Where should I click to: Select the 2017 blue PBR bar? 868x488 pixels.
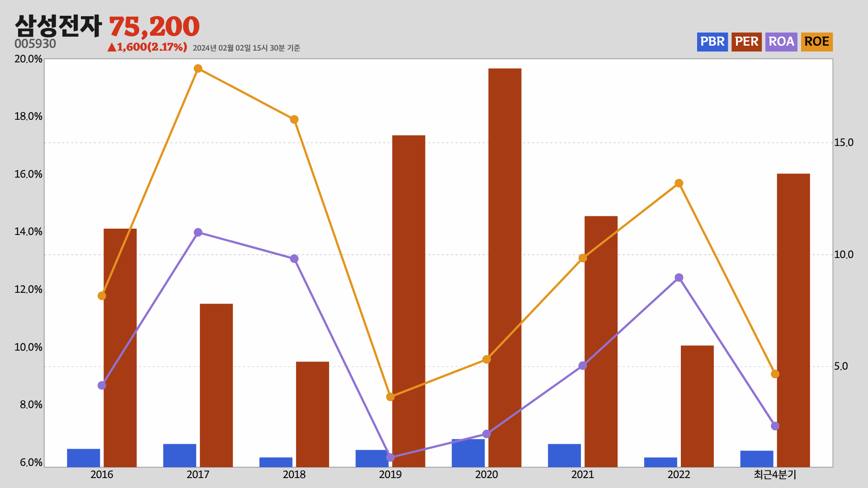(x=180, y=455)
